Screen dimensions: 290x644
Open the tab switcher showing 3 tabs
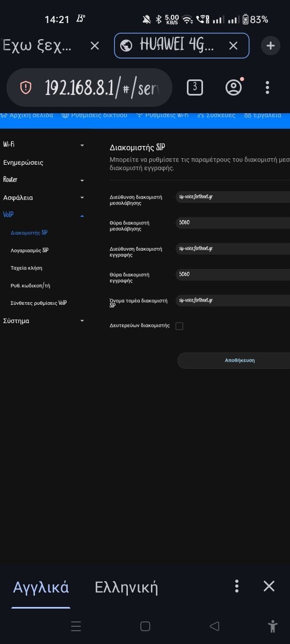194,87
